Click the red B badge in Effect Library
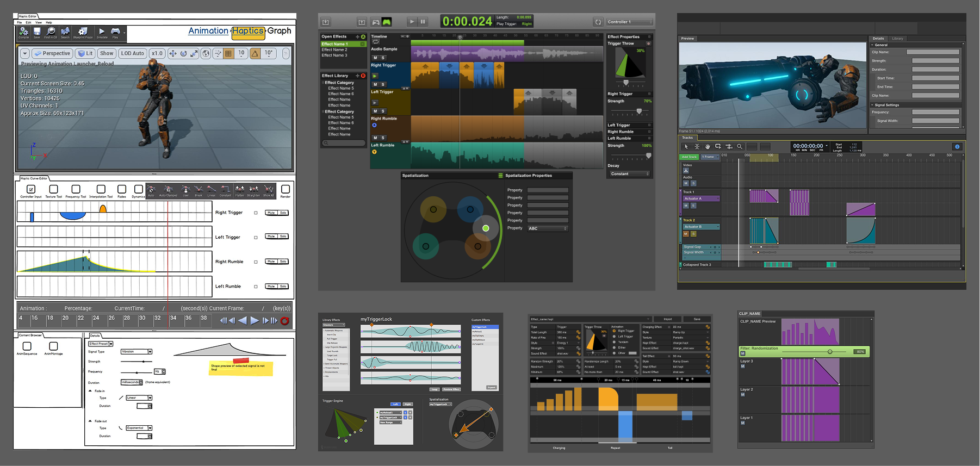Screen dimensions: 980x466 click(x=363, y=76)
